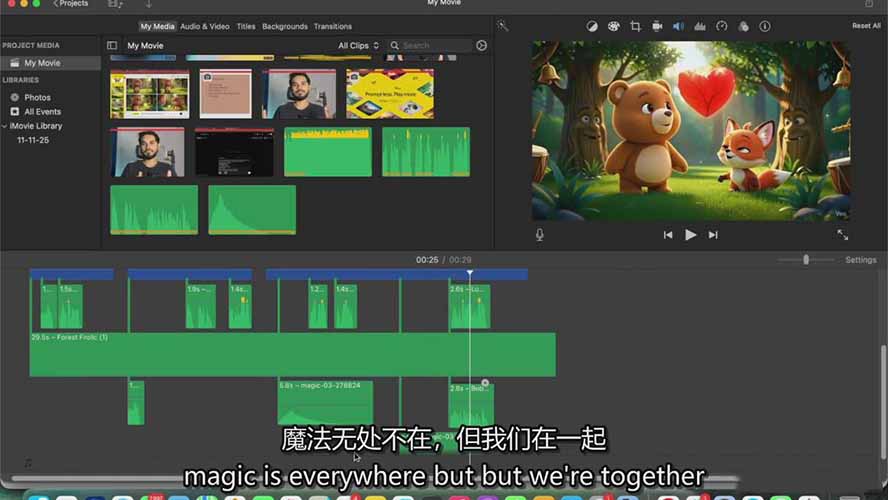This screenshot has height=500, width=888.
Task: Click the magic wand auto-enhance button
Action: point(503,26)
